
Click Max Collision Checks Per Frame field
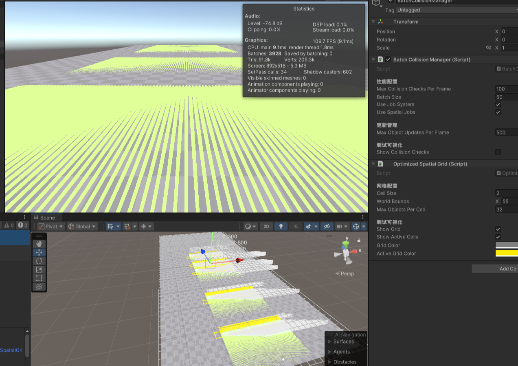[x=507, y=89]
